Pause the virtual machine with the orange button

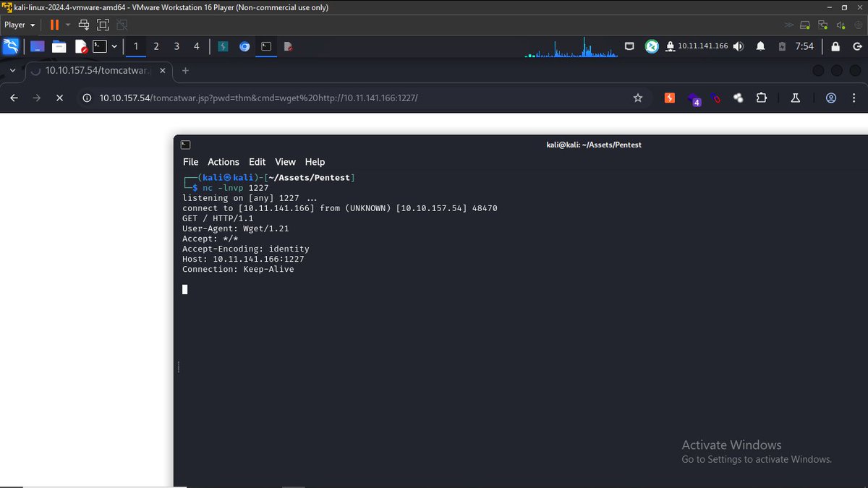coord(54,25)
